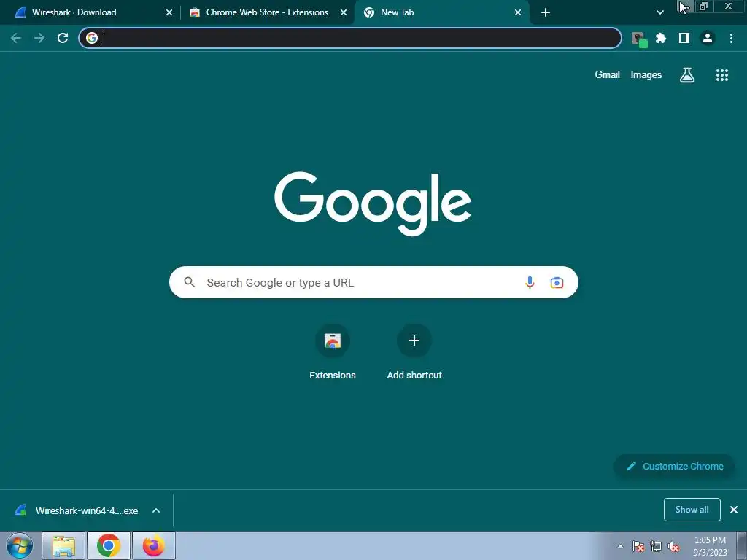The width and height of the screenshot is (747, 560).
Task: Open the clock showing 1:05 PM
Action: click(710, 546)
